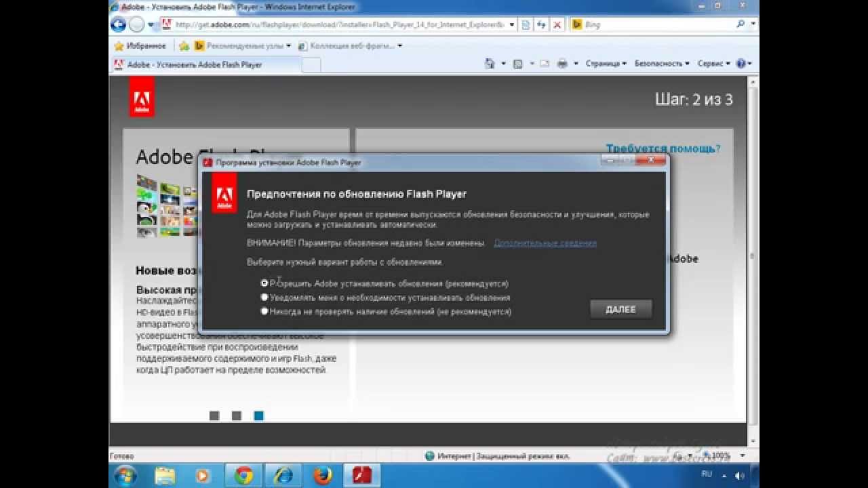Click the blue active step indicator square

tap(259, 415)
